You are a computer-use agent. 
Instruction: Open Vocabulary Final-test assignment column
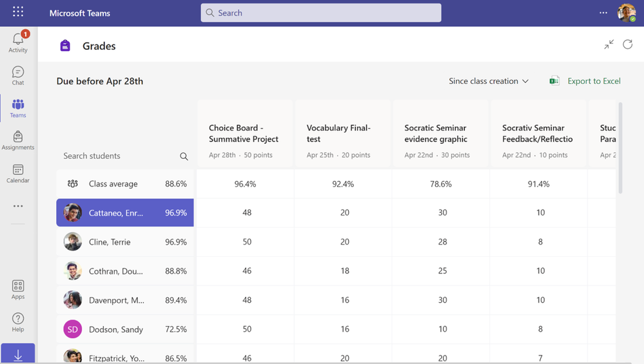click(343, 133)
